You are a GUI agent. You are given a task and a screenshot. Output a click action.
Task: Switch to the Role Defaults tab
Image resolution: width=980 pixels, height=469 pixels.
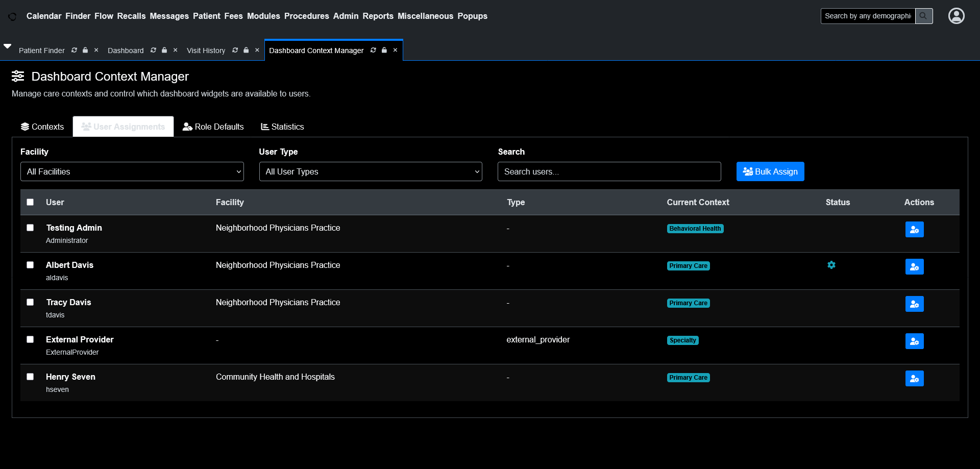point(213,127)
